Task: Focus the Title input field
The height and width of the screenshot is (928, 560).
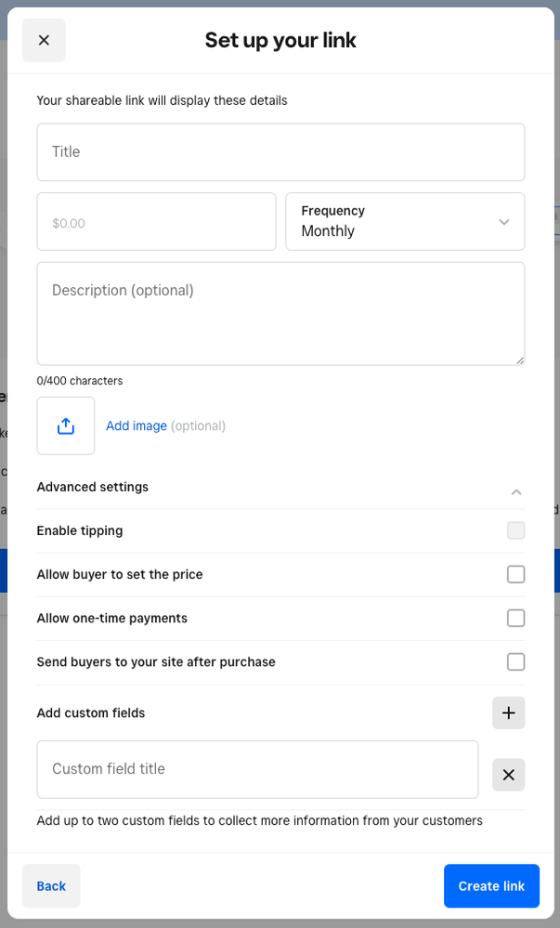Action: 280,152
